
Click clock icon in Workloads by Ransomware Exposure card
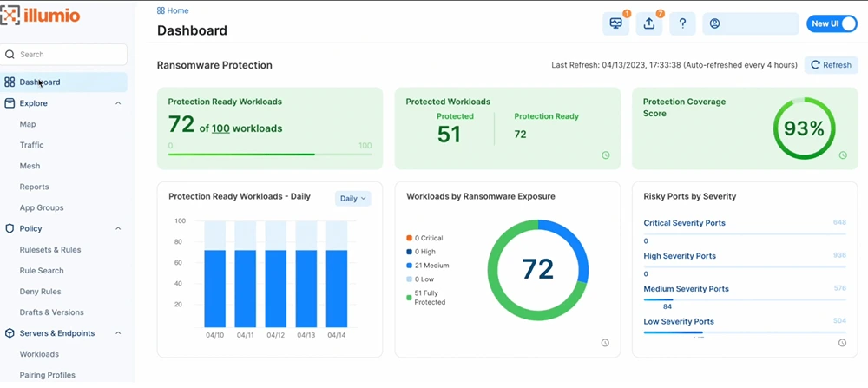pos(605,343)
